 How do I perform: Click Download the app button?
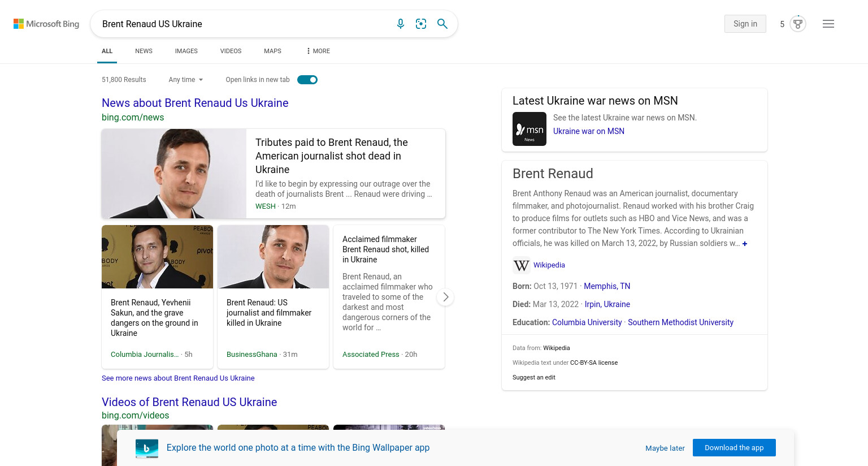point(734,447)
